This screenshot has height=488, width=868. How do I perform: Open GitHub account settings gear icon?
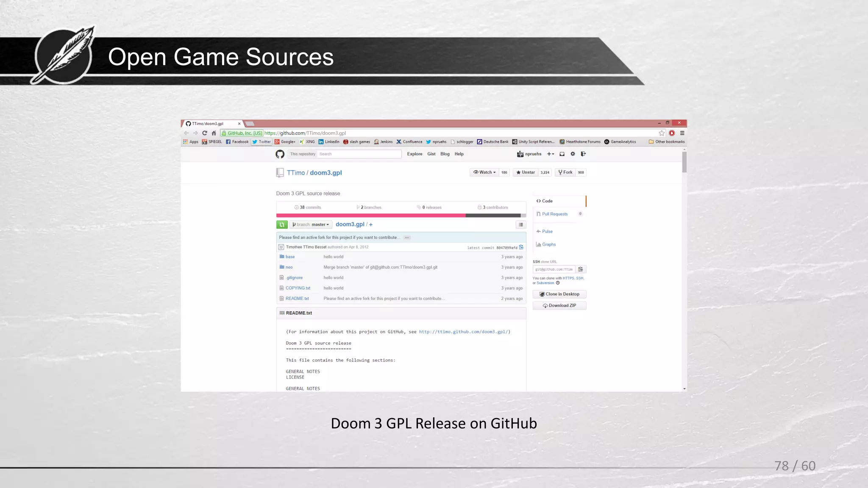click(x=573, y=154)
